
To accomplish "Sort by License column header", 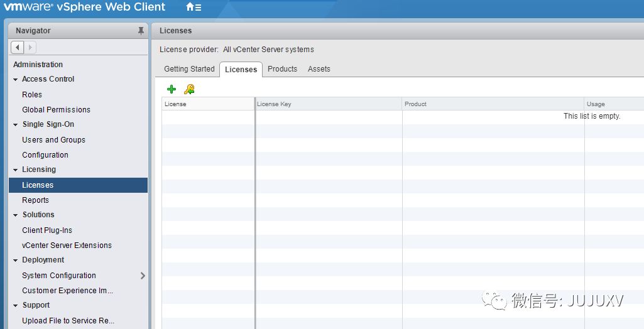I will 208,104.
